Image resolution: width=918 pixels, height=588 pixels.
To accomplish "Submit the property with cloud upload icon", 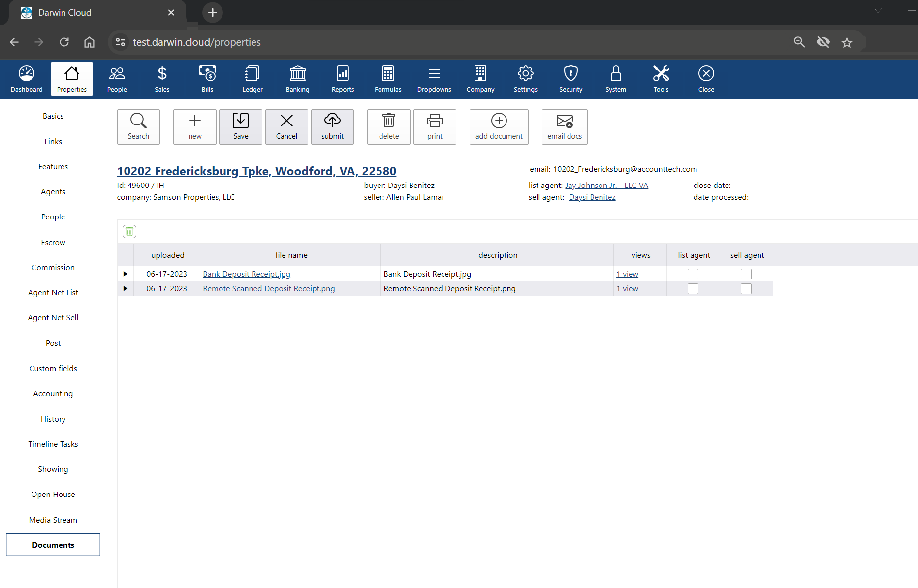I will [333, 127].
